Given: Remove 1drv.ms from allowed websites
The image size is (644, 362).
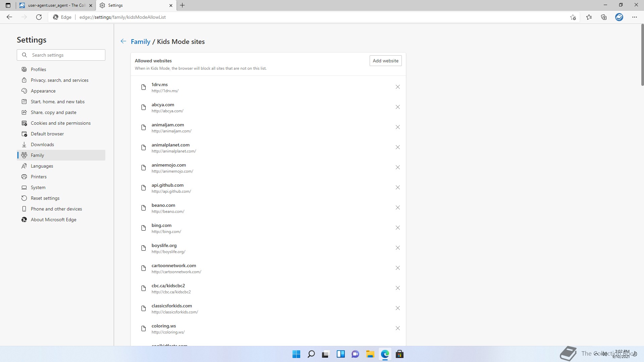Looking at the screenshot, I should 397,87.
